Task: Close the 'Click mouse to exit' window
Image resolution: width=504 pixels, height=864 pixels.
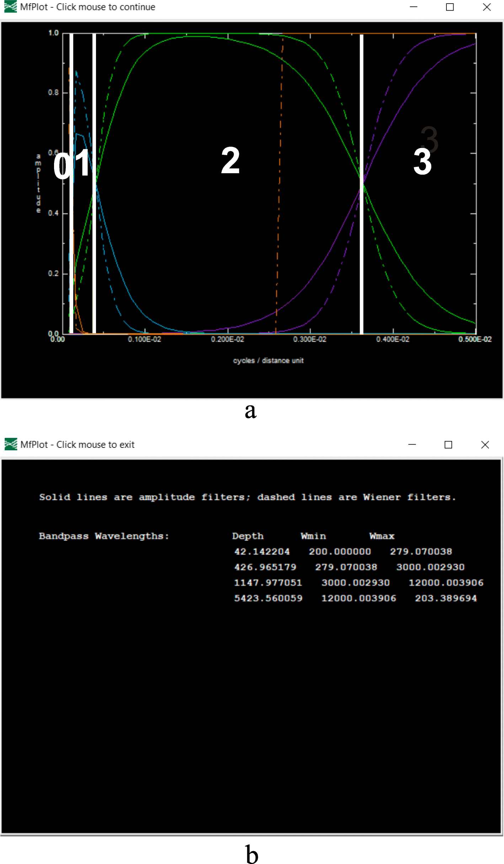Action: (x=485, y=445)
